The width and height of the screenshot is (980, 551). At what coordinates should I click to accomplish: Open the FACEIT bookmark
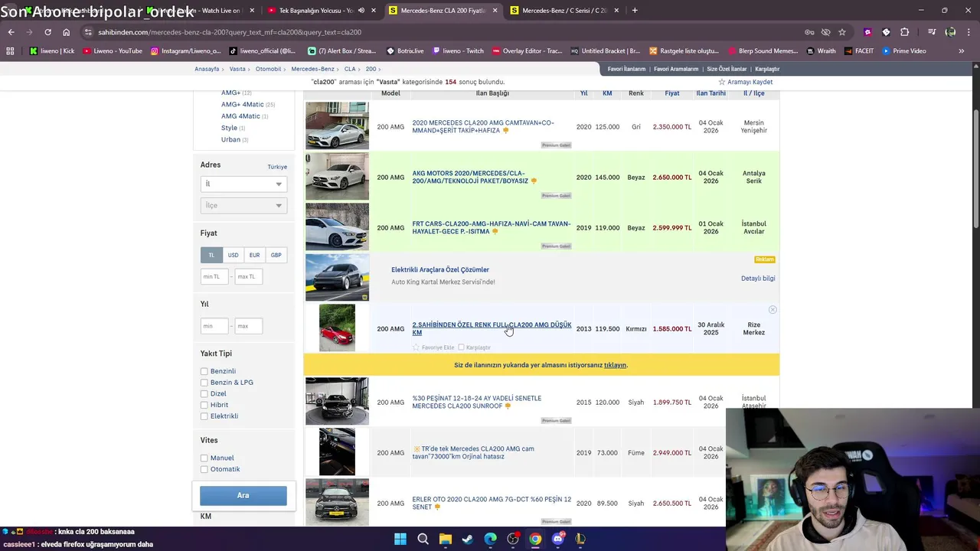(x=858, y=51)
